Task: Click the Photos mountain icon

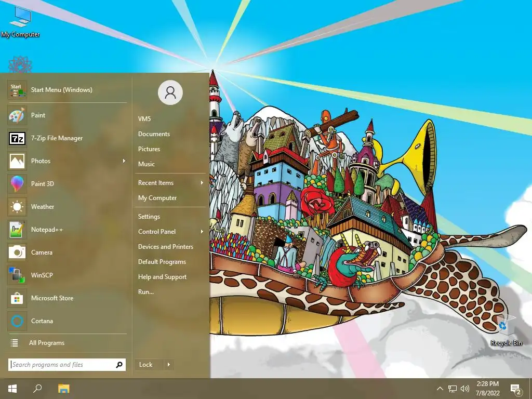Action: point(17,161)
